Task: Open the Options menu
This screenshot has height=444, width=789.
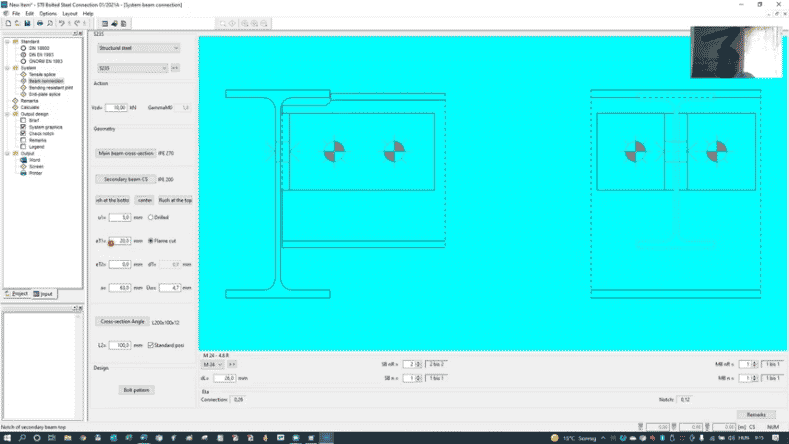Action: click(x=48, y=13)
